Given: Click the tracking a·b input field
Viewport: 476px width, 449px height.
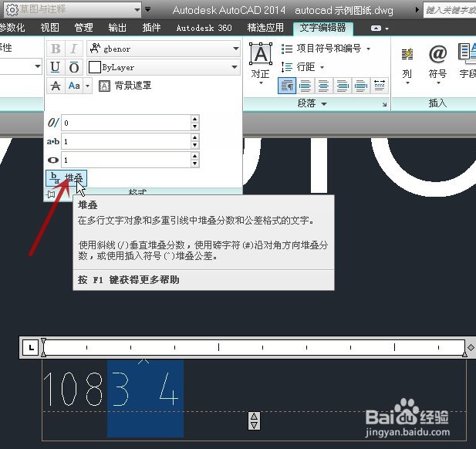Looking at the screenshot, I should pyautogui.click(x=126, y=141).
